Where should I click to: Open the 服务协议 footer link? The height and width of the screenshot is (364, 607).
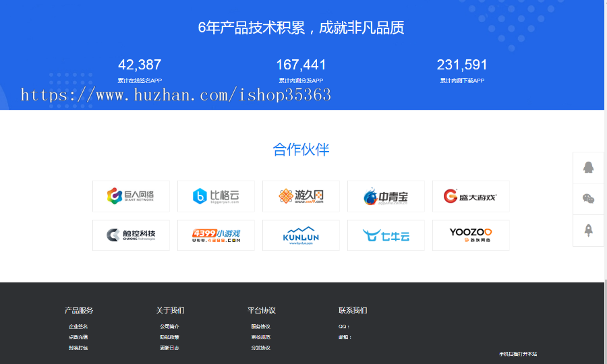pos(260,326)
